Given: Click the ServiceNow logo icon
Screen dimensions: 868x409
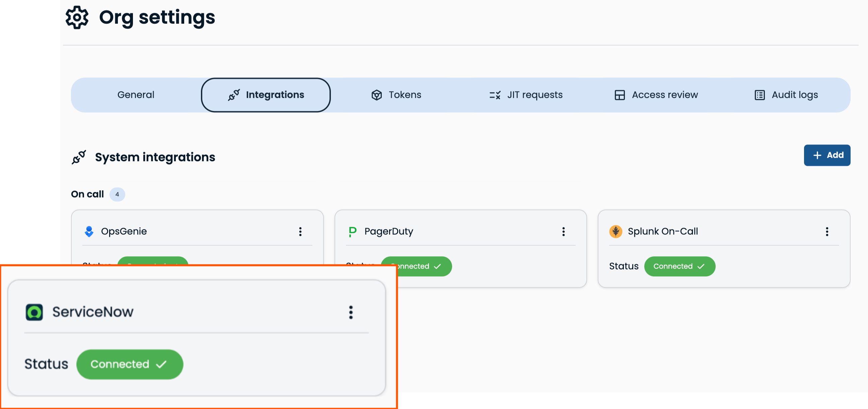Looking at the screenshot, I should coord(34,312).
